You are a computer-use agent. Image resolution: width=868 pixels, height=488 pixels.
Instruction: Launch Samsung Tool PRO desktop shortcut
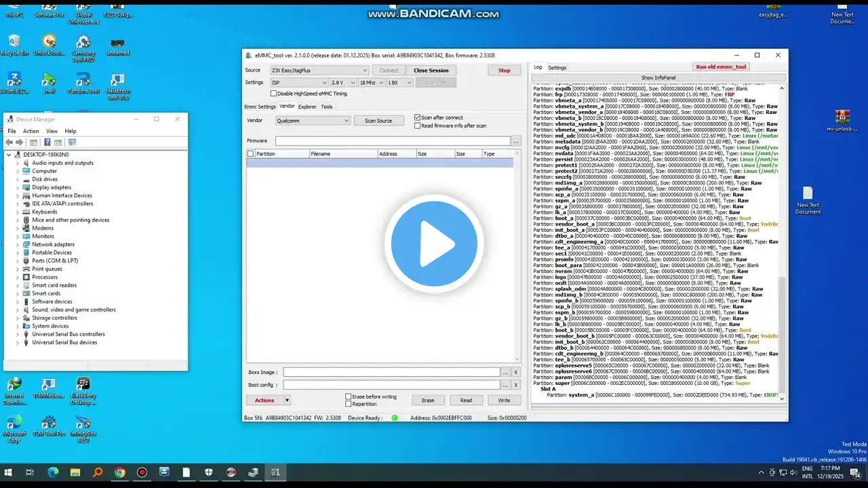click(83, 48)
